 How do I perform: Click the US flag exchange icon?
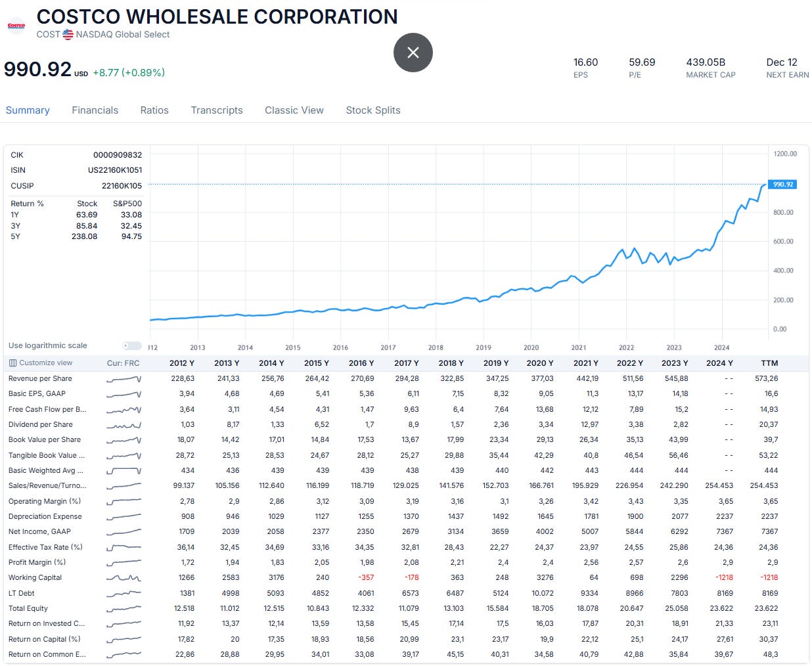point(68,34)
